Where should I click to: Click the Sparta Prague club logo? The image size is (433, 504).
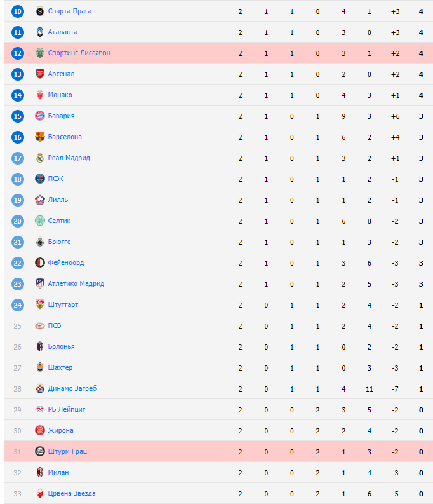point(40,11)
